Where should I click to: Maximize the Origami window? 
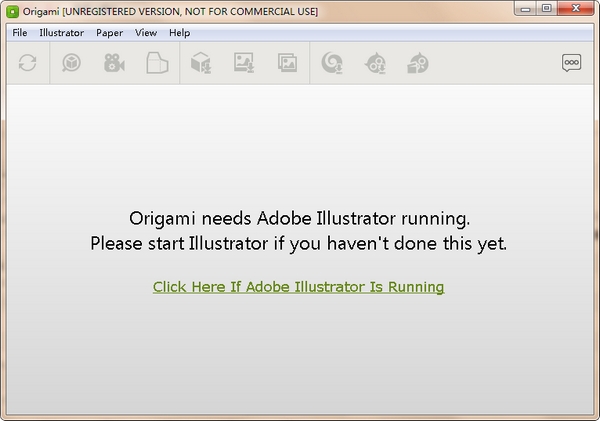pos(547,8)
